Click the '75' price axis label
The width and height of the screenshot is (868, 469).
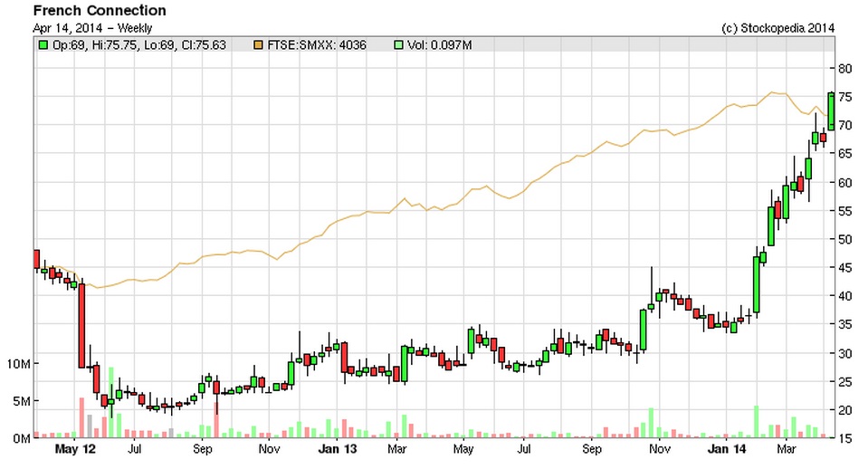tap(844, 98)
